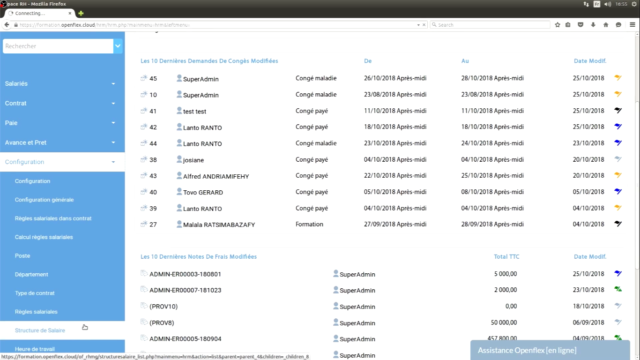Open Règles salariales submenu item
The width and height of the screenshot is (640, 360).
(x=36, y=312)
